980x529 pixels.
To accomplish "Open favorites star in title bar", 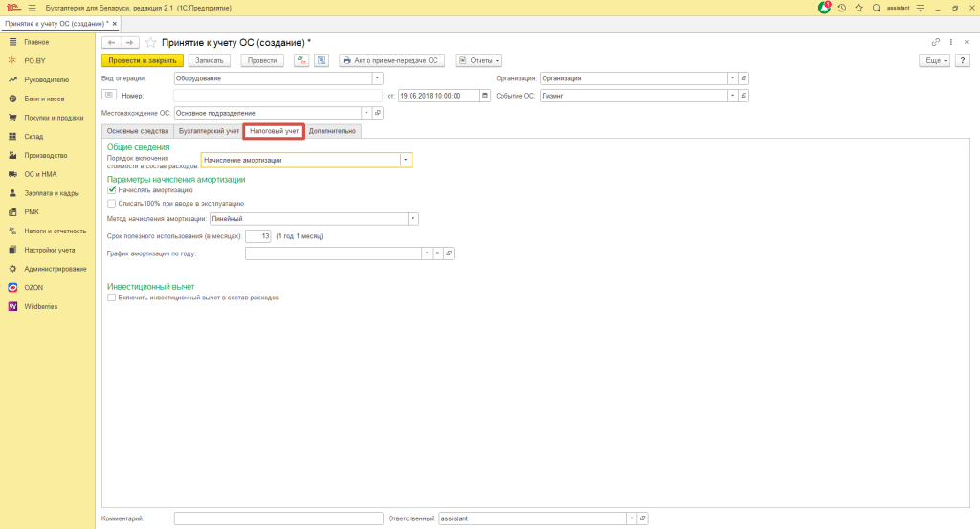I will (858, 8).
